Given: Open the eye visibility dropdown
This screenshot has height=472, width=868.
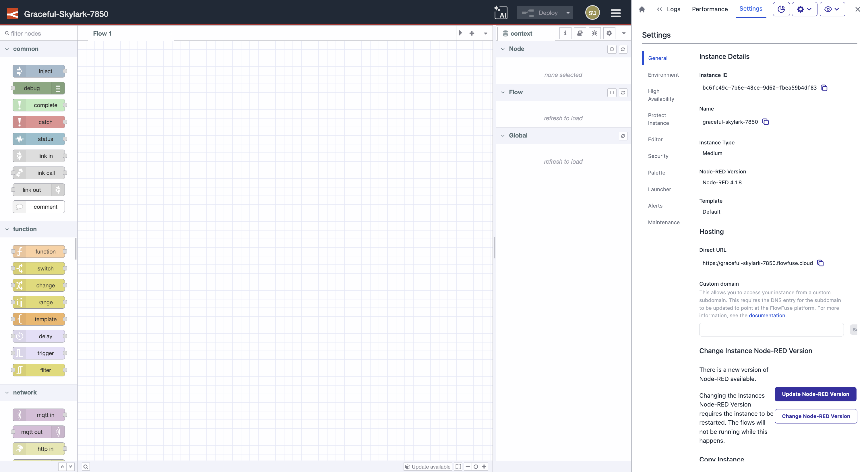Looking at the screenshot, I should point(832,9).
